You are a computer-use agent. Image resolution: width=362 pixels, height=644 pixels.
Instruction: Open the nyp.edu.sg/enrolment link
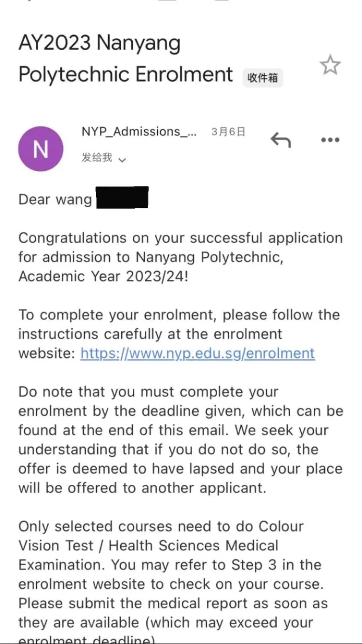click(x=197, y=353)
